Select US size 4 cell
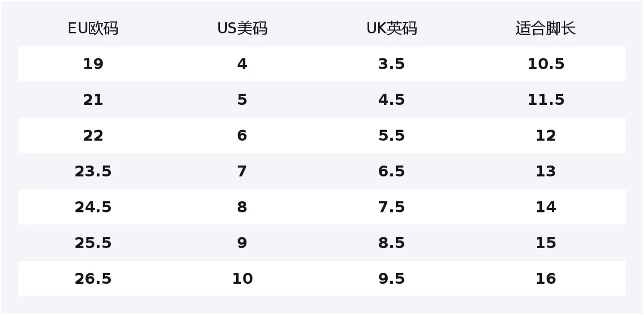Image resolution: width=644 pixels, height=315 pixels. coord(242,64)
